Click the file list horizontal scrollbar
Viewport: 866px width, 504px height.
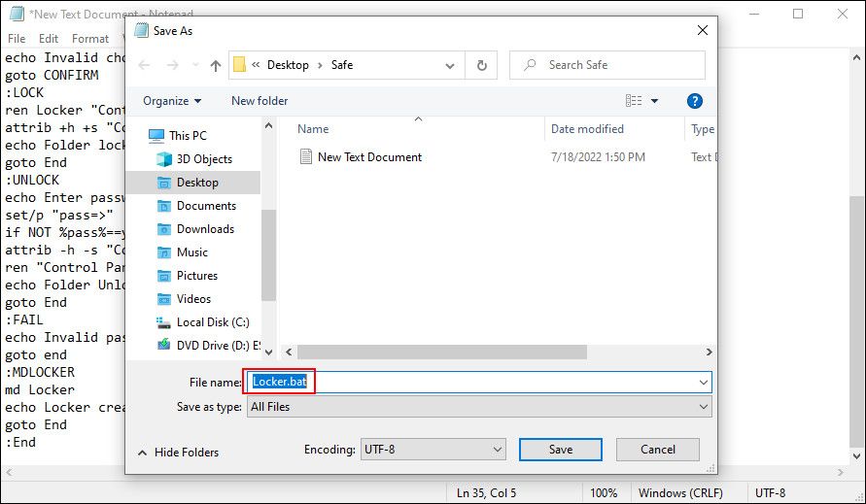tap(442, 352)
